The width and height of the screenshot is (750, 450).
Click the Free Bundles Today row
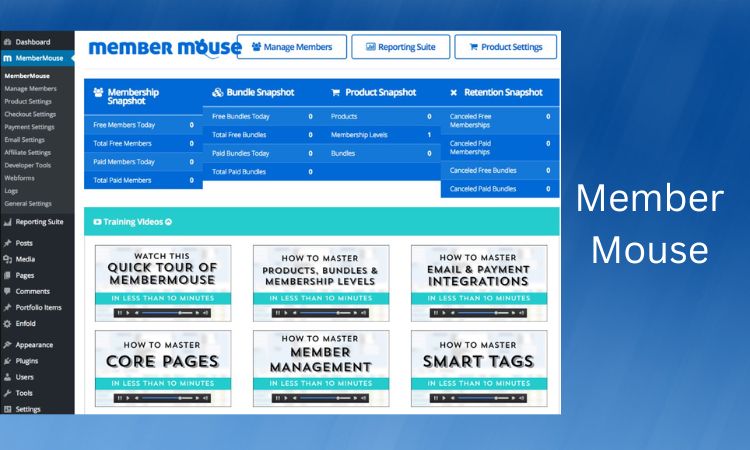pos(262,116)
